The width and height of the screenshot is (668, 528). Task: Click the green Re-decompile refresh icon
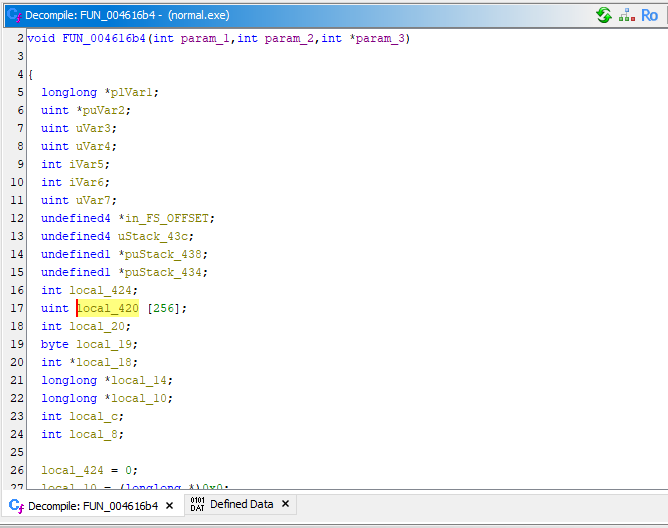603,15
